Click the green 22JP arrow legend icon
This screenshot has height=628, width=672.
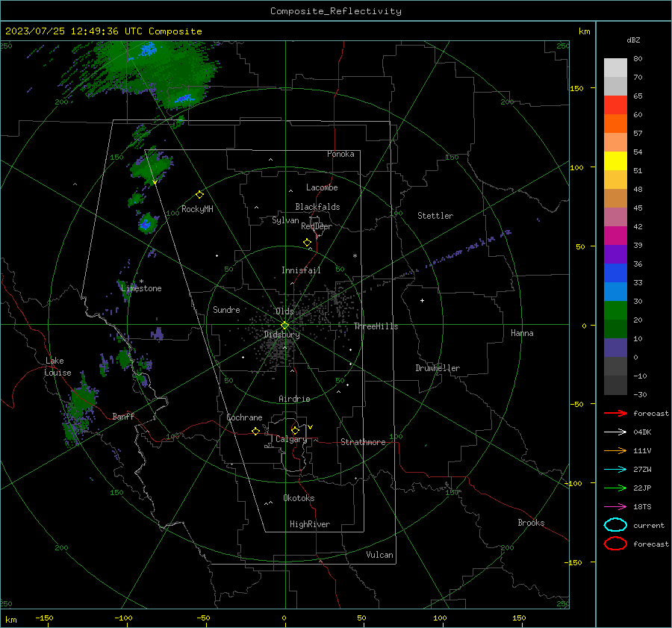[615, 488]
